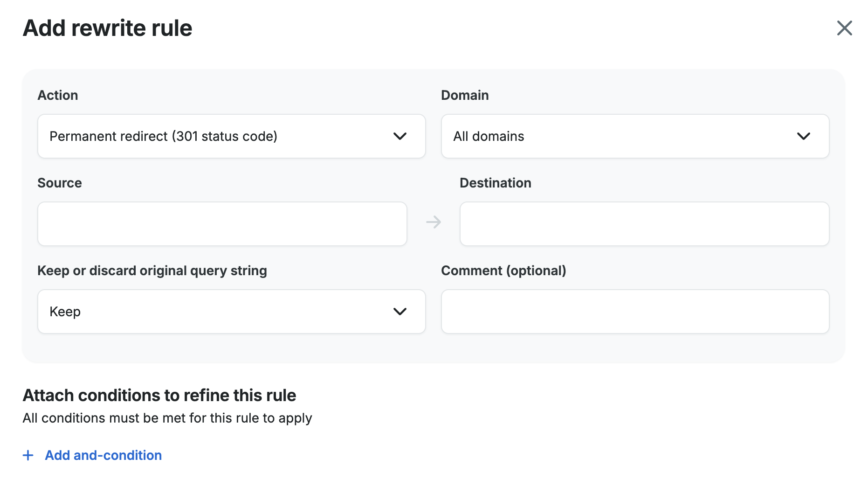Click the Comment (optional) label
Viewport: 868px width, 486px height.
pos(503,271)
